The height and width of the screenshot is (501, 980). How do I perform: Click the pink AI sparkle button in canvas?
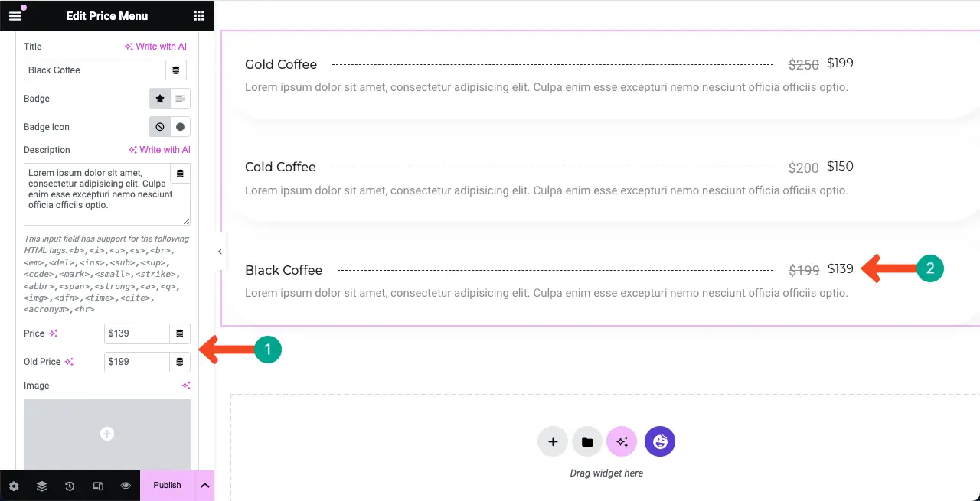click(622, 441)
